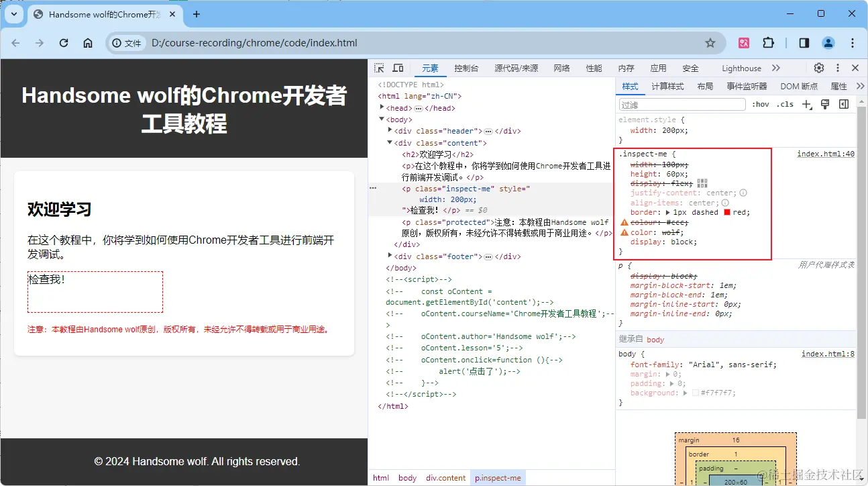Reload the page with the refresh button
Screen dimensions: 868x486
64,43
